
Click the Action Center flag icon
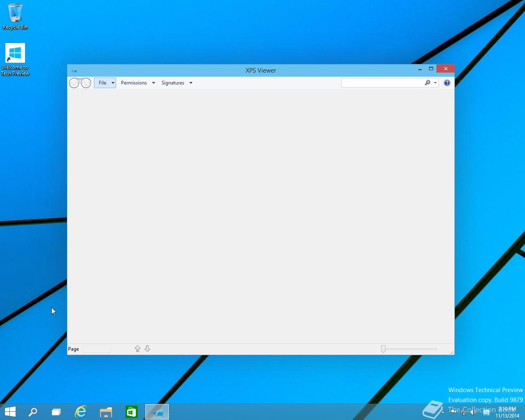453,412
